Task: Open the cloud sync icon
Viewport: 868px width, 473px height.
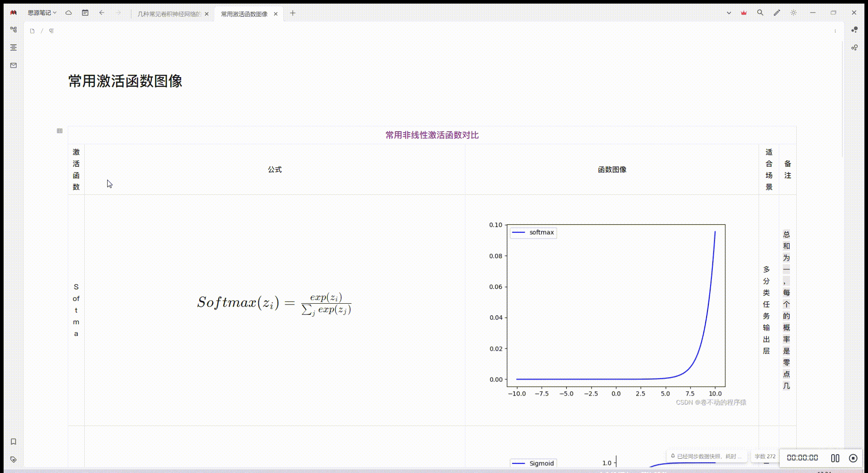Action: [x=68, y=13]
